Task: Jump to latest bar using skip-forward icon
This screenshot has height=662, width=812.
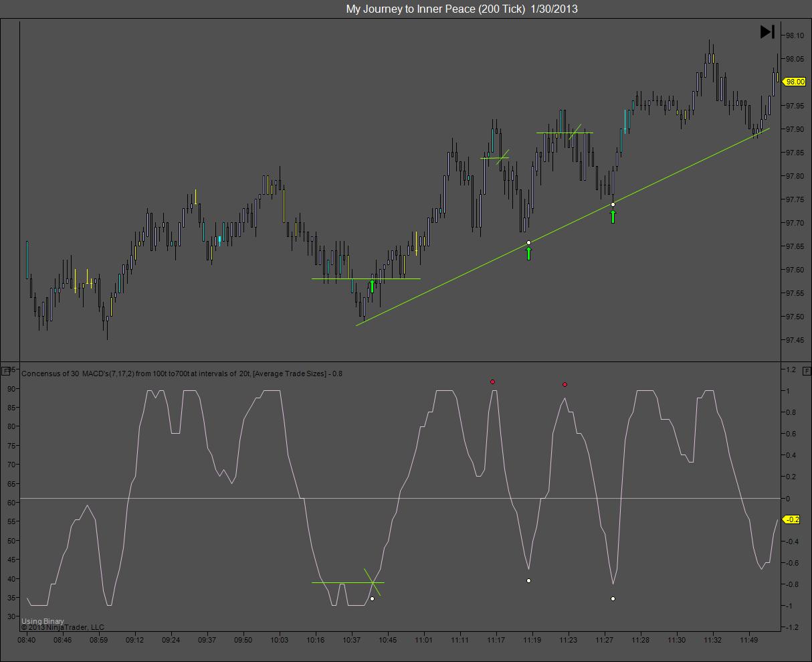Action: [767, 31]
